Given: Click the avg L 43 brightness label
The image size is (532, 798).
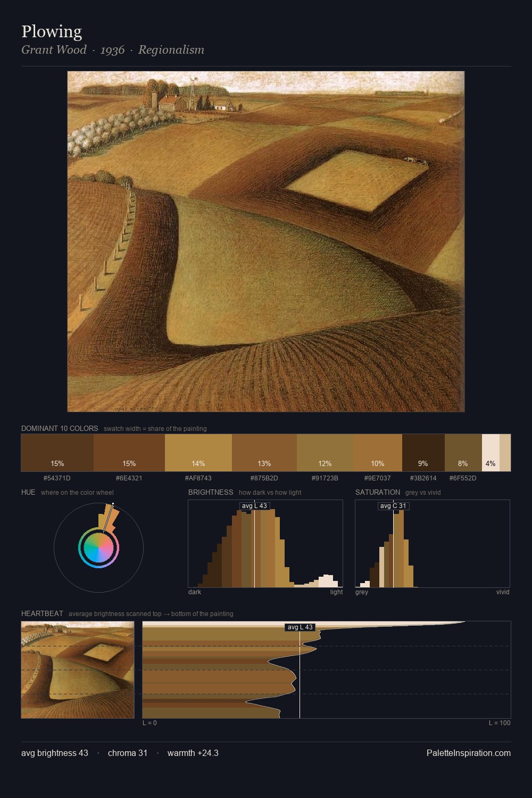Looking at the screenshot, I should point(254,506).
